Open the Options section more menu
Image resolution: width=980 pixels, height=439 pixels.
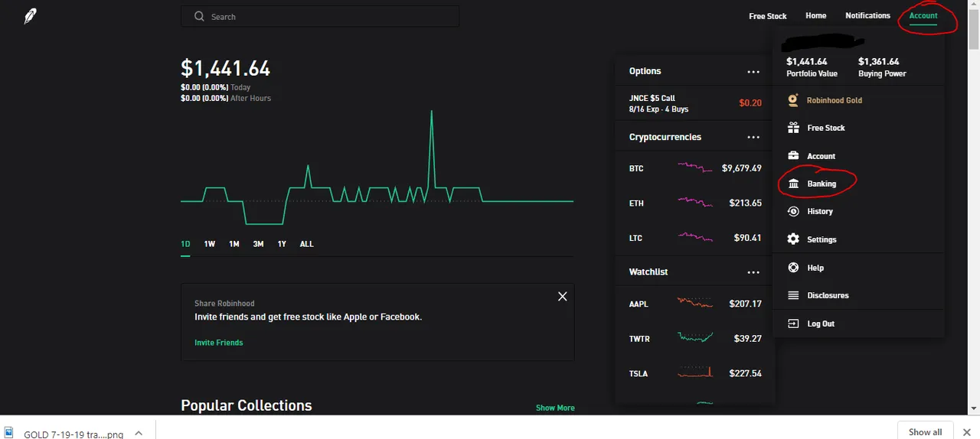point(753,71)
